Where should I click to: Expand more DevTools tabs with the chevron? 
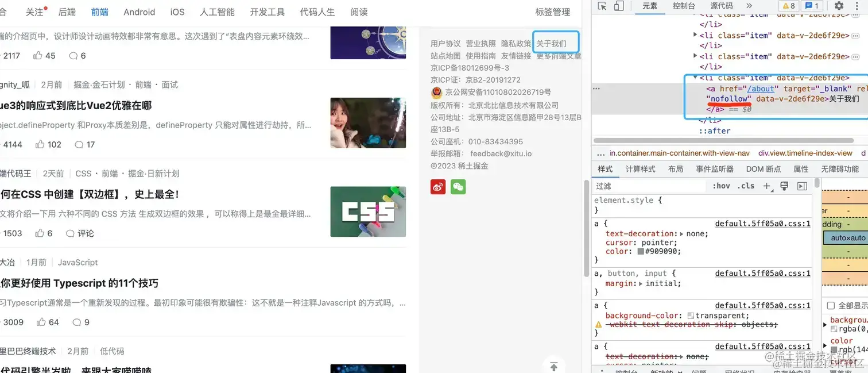tap(749, 6)
